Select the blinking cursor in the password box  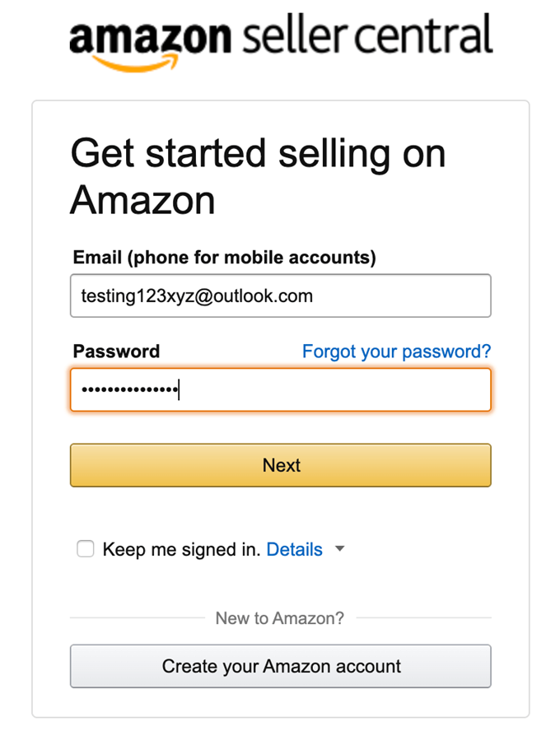pyautogui.click(x=180, y=389)
